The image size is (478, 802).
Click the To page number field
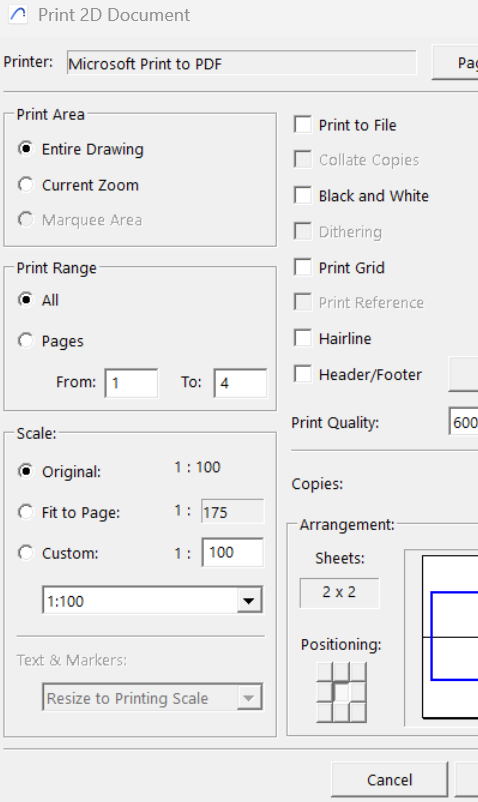240,383
